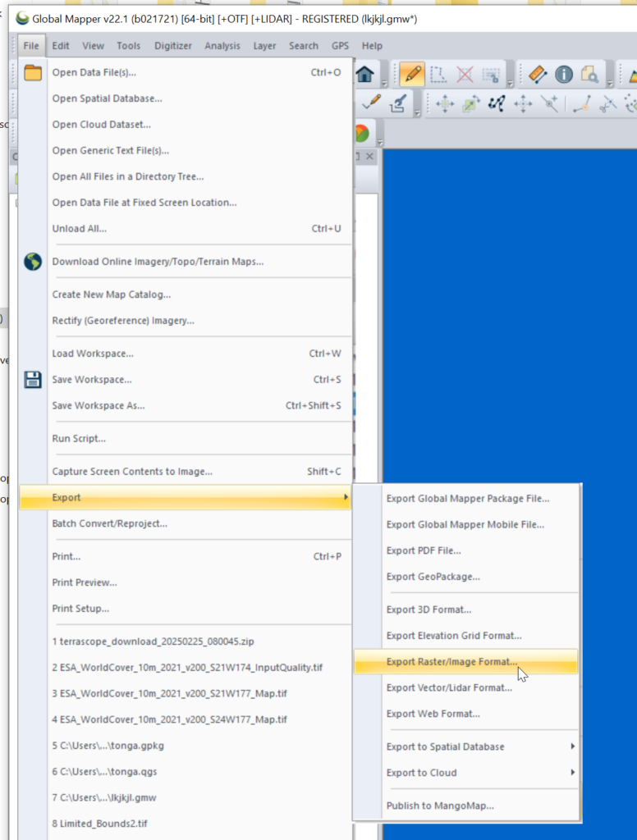Open the Layer menu
The height and width of the screenshot is (840, 637).
pyautogui.click(x=265, y=46)
